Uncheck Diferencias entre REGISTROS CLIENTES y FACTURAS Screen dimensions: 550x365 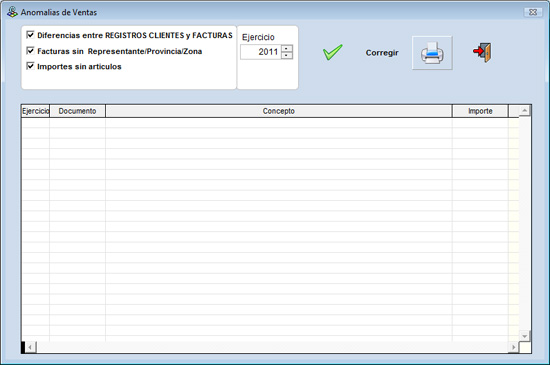tap(31, 35)
